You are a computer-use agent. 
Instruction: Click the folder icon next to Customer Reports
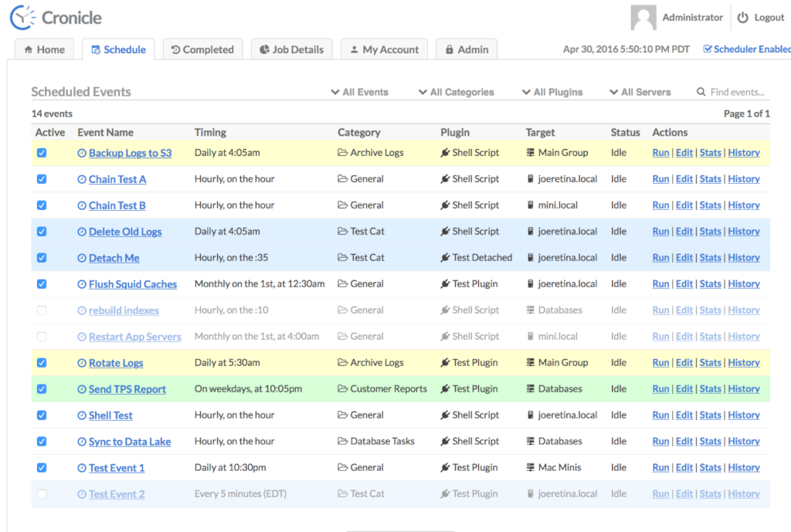coord(342,389)
